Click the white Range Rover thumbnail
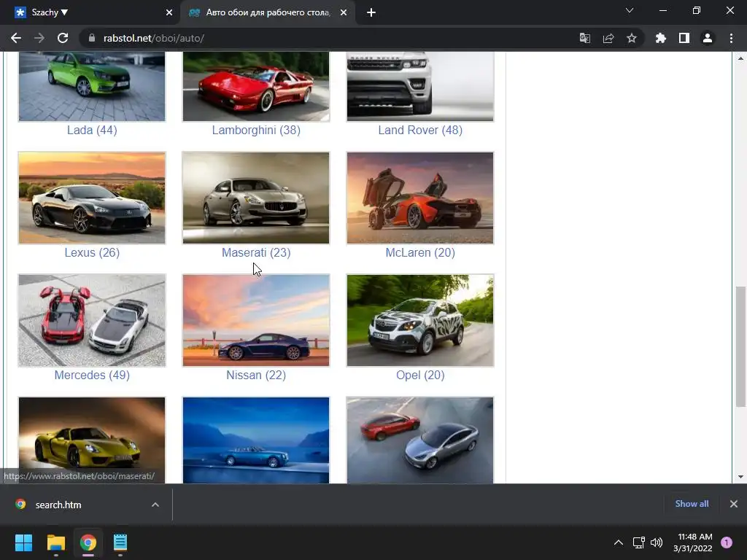This screenshot has height=560, width=747. pos(420,87)
